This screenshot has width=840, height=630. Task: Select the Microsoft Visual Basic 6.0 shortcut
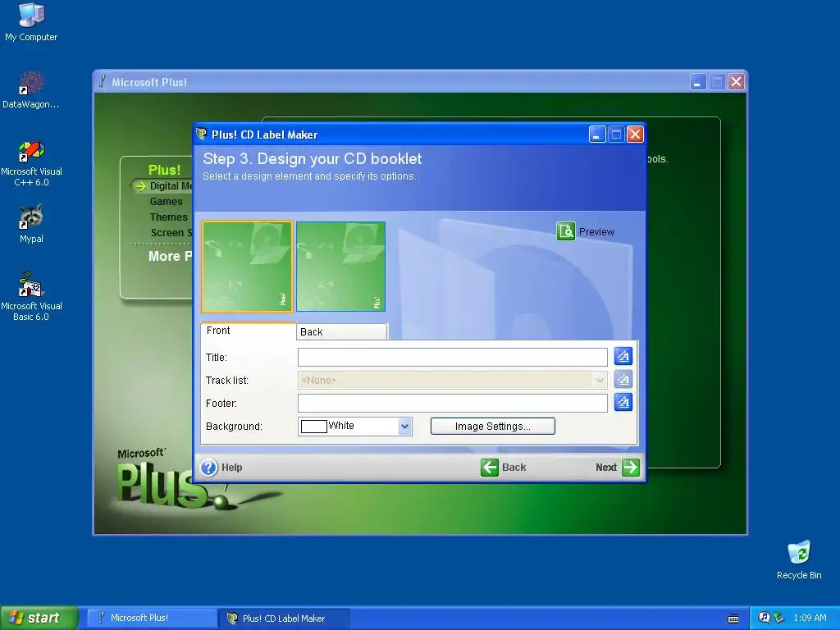31,296
